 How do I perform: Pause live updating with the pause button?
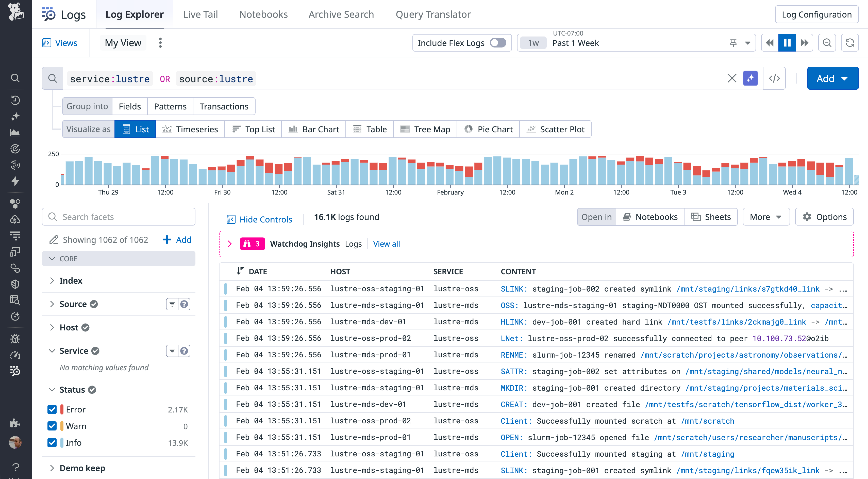pos(787,43)
